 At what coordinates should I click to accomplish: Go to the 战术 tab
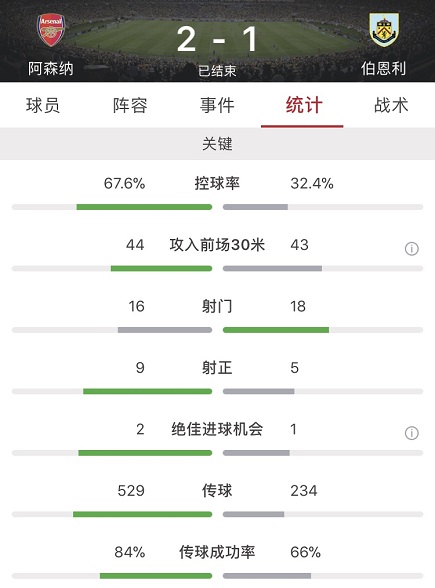coord(391,105)
